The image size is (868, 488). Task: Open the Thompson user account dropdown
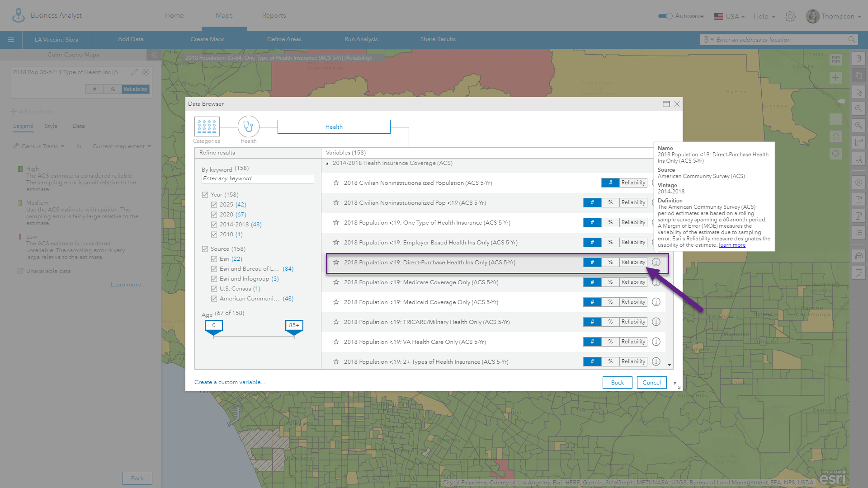tap(833, 17)
